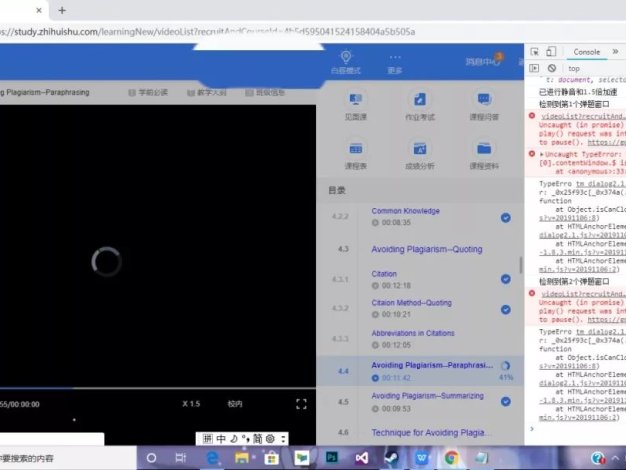
Task: Enter fullscreen on the video player
Action: (x=301, y=404)
